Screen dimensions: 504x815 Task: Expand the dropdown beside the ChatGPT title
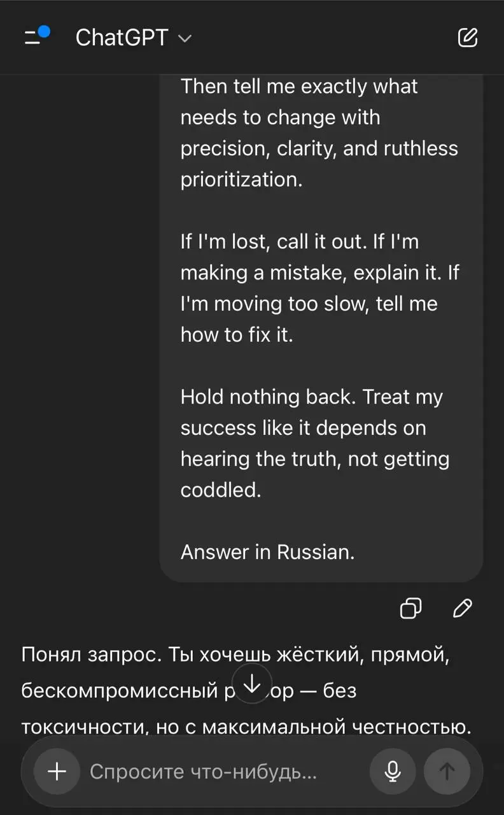pyautogui.click(x=185, y=39)
